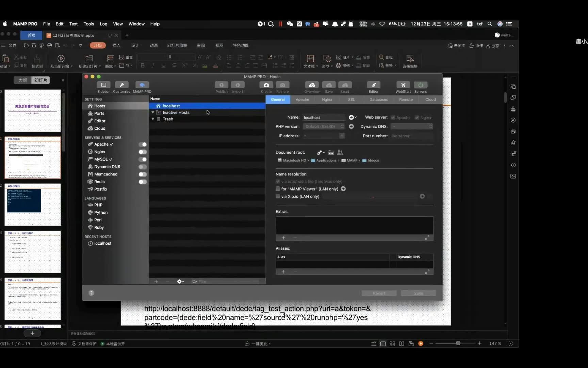Adjust the WPS zoom slider handle
The width and height of the screenshot is (588, 368).
pyautogui.click(x=458, y=343)
